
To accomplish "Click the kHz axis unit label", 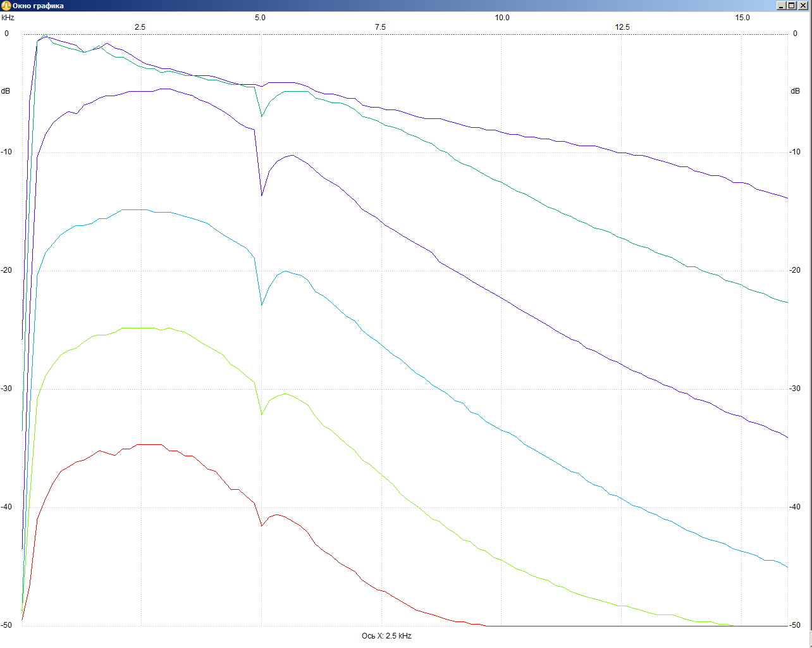I will click(x=8, y=18).
